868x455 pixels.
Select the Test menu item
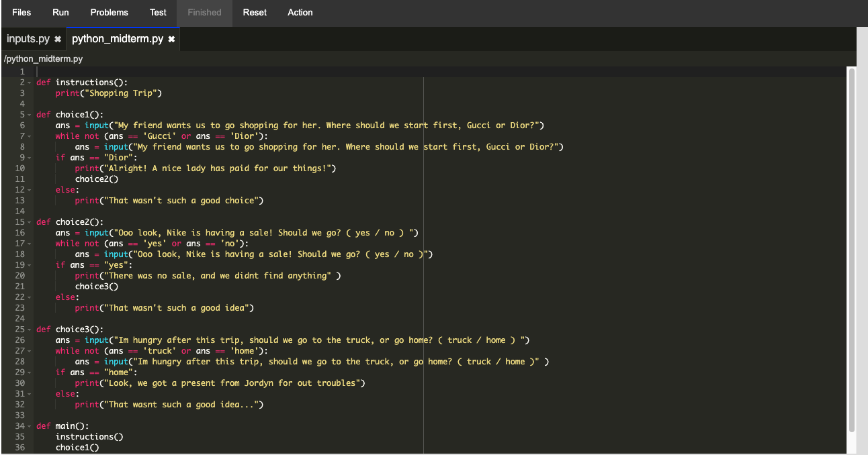pos(158,13)
